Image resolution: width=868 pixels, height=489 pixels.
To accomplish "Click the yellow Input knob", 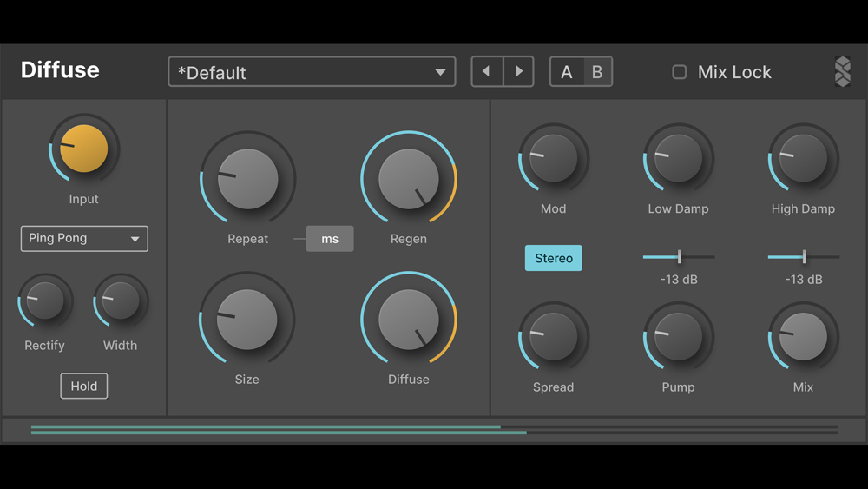I will (x=83, y=149).
